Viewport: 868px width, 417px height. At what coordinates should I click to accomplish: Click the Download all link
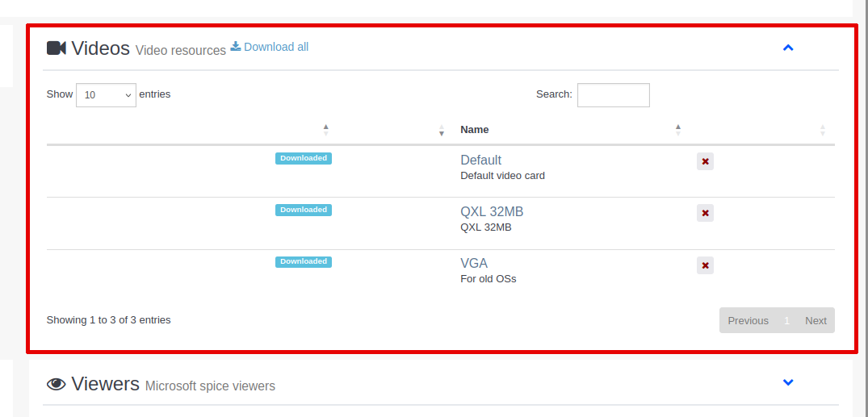276,47
